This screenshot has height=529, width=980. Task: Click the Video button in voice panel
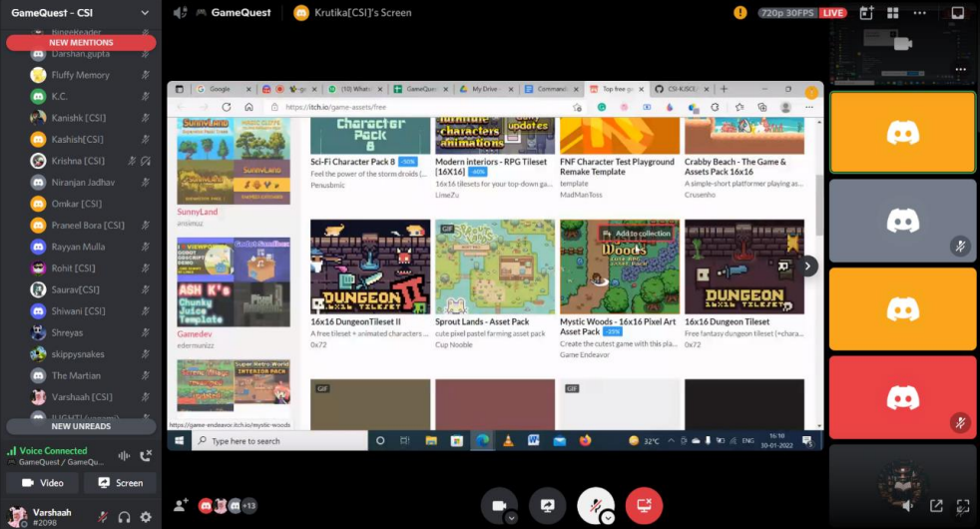(x=43, y=483)
